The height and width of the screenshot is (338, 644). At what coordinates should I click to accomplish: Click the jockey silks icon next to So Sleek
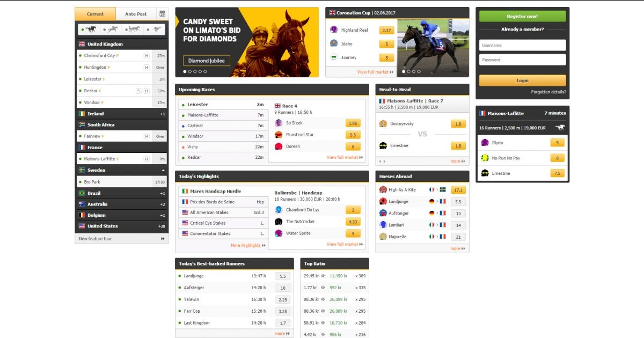click(279, 122)
